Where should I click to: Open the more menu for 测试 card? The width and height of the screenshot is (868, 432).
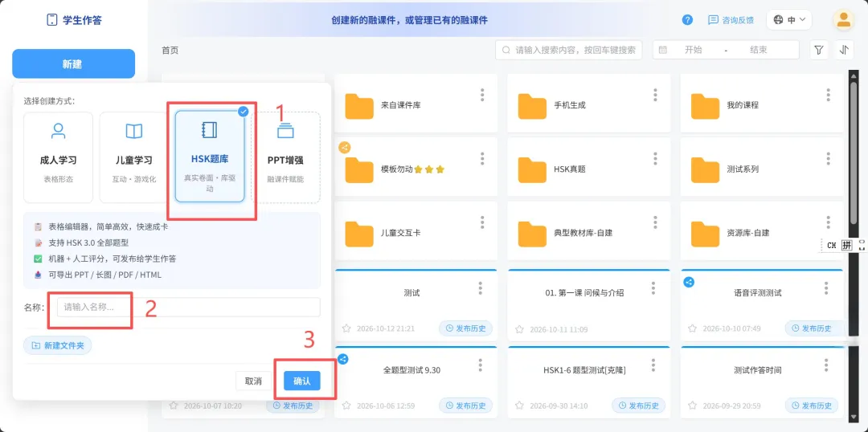click(x=481, y=288)
